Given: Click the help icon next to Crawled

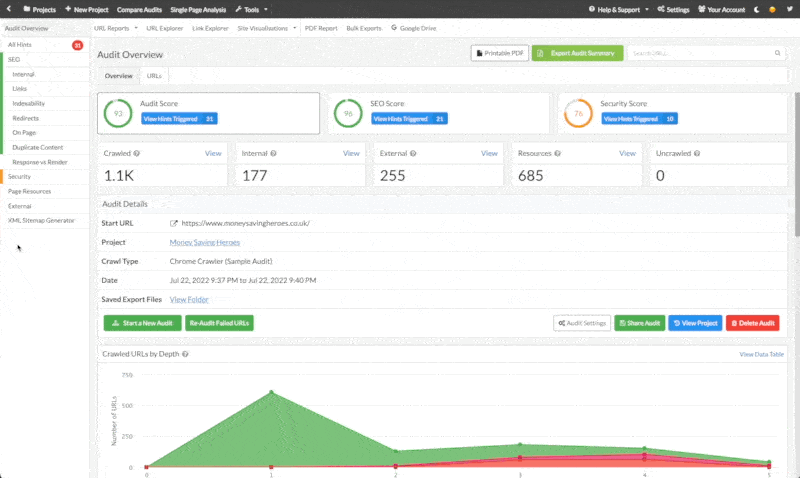Looking at the screenshot, I should [135, 154].
